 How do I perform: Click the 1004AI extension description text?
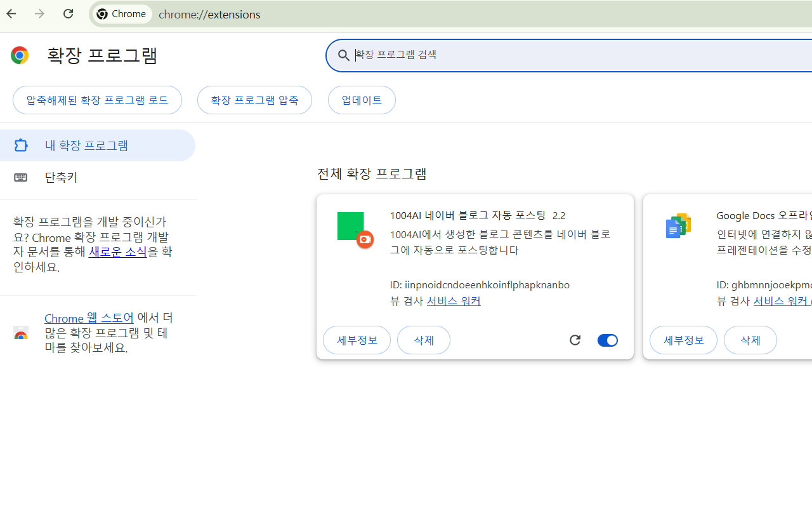coord(500,242)
